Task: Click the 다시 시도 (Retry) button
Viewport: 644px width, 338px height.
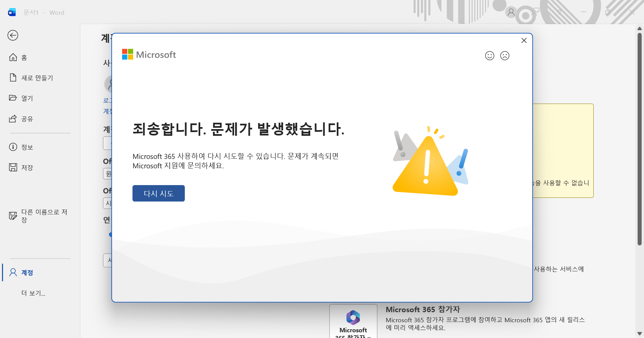Action: (159, 193)
